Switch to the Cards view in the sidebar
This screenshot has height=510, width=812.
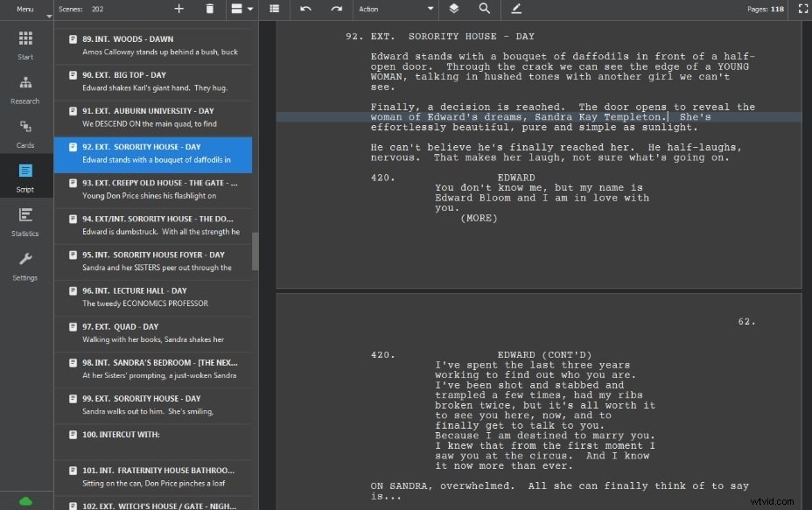coord(24,129)
